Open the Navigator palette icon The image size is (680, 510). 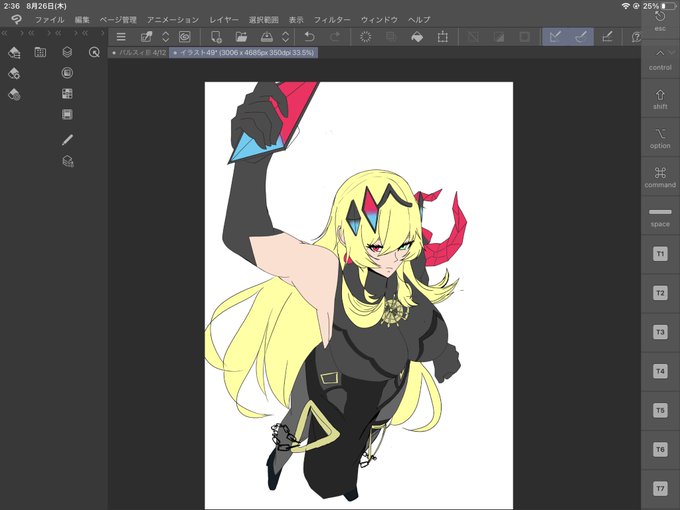coord(94,52)
